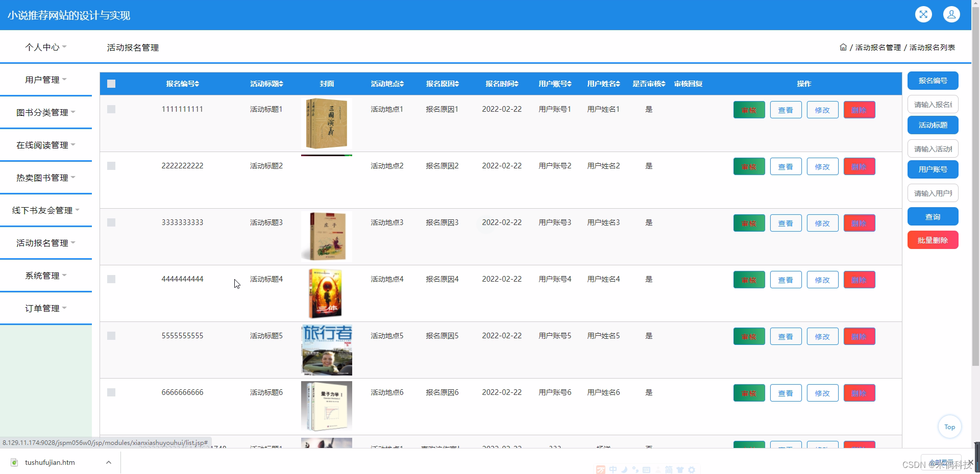Click the 报名编号 filter label button
This screenshot has height=474, width=980.
click(x=933, y=81)
